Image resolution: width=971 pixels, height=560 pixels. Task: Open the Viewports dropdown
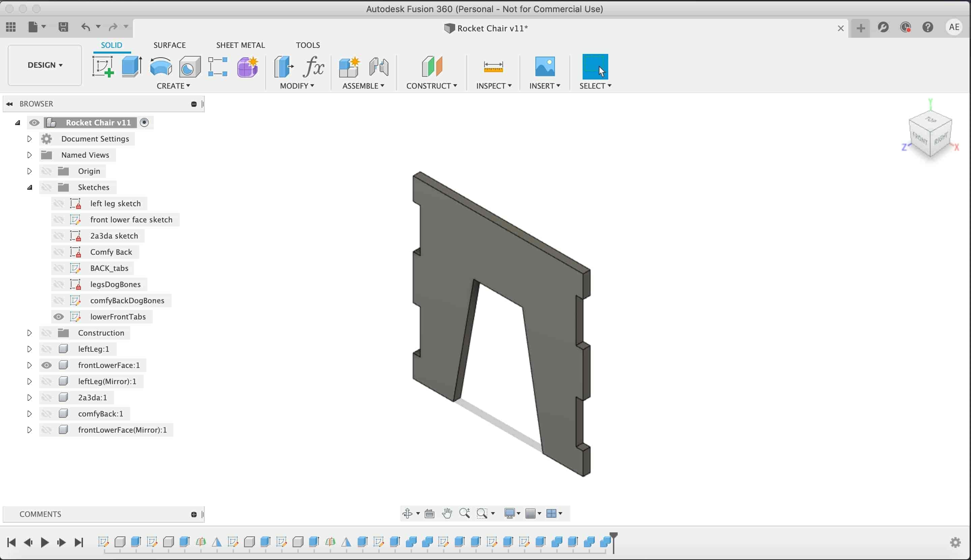(x=554, y=513)
